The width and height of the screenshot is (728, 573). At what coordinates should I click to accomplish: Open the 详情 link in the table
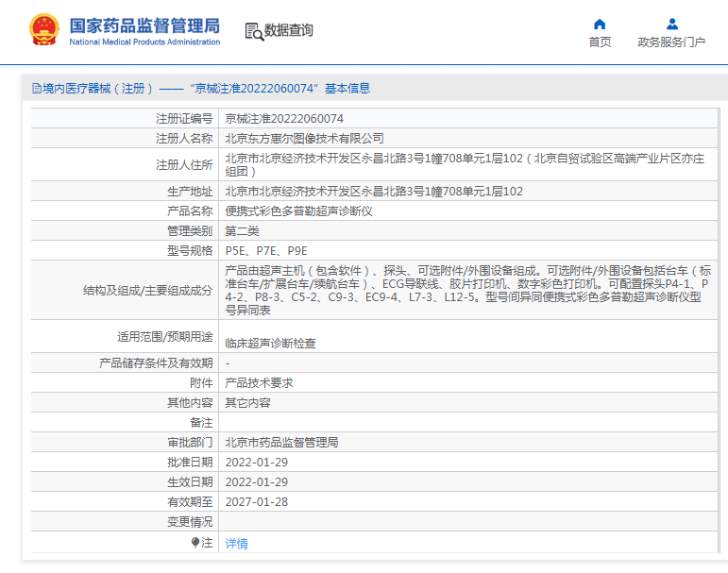(236, 543)
